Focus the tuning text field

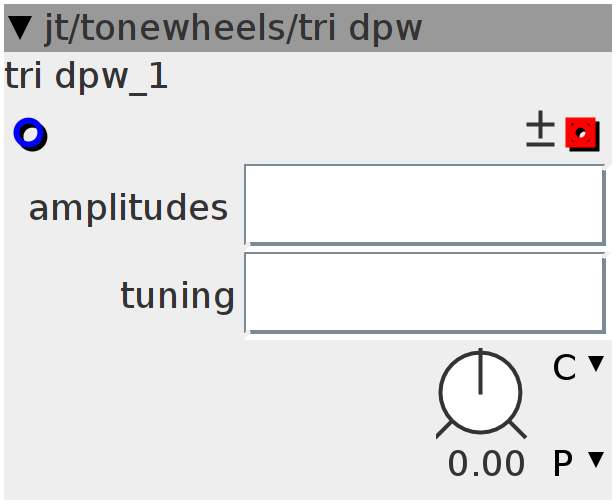click(425, 293)
